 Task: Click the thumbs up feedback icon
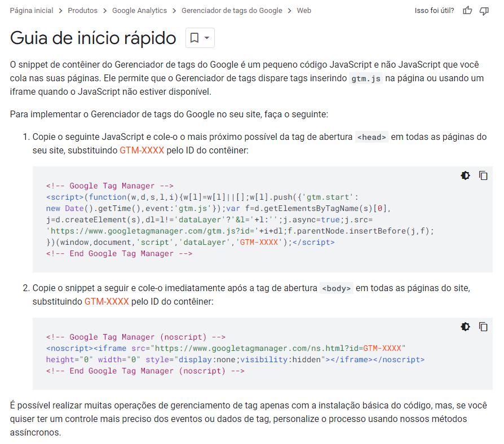pyautogui.click(x=467, y=11)
